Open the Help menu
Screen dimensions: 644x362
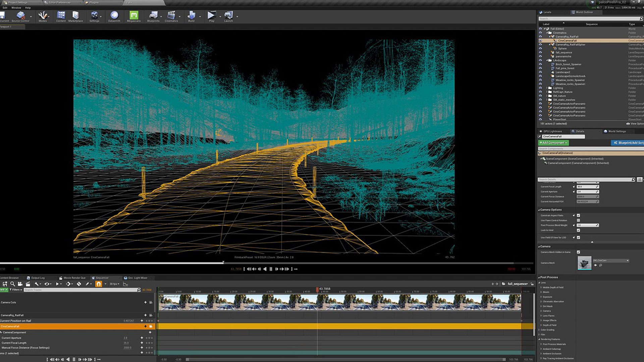[x=28, y=8]
